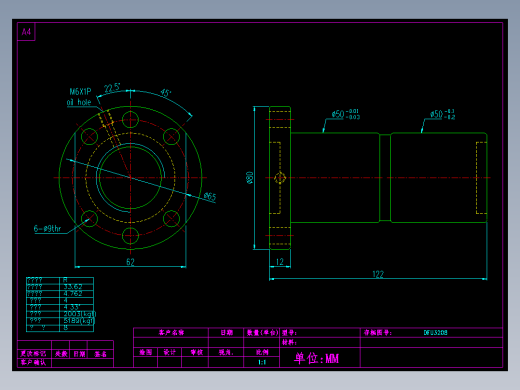This screenshot has height=390, width=520.
Task: Click the 62 width dimension
Action: [130, 262]
